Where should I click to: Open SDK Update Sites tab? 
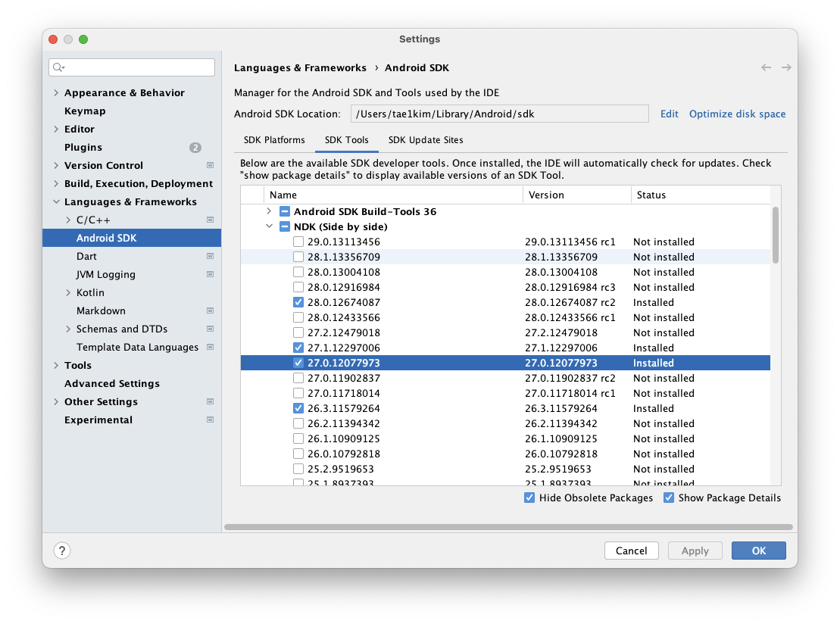tap(426, 140)
